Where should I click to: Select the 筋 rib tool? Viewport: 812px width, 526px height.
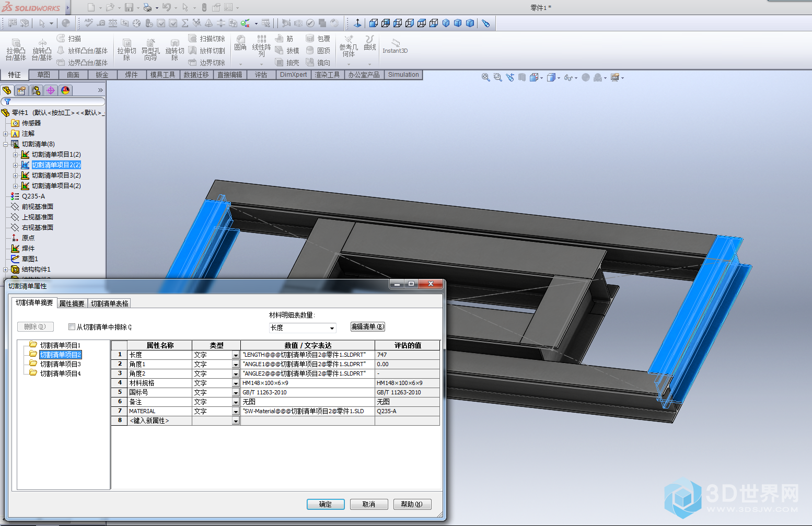284,39
